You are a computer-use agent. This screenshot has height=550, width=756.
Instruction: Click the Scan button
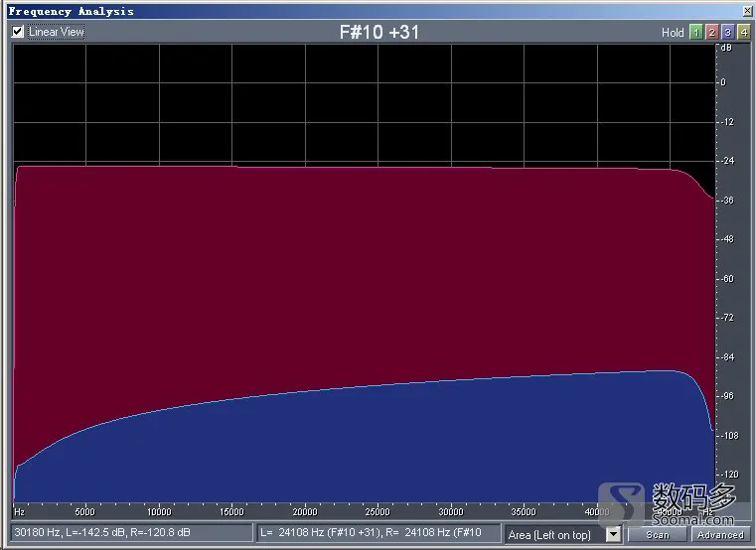coord(658,534)
